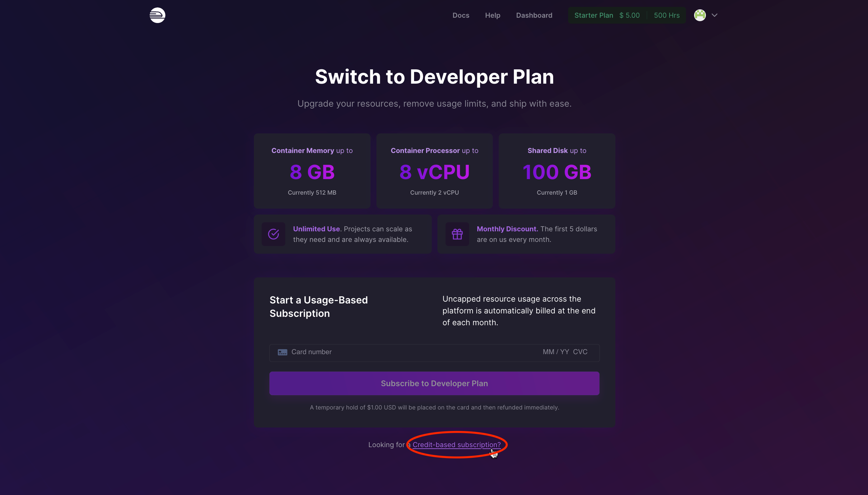Open the Docs page
This screenshot has width=868, height=495.
point(461,15)
